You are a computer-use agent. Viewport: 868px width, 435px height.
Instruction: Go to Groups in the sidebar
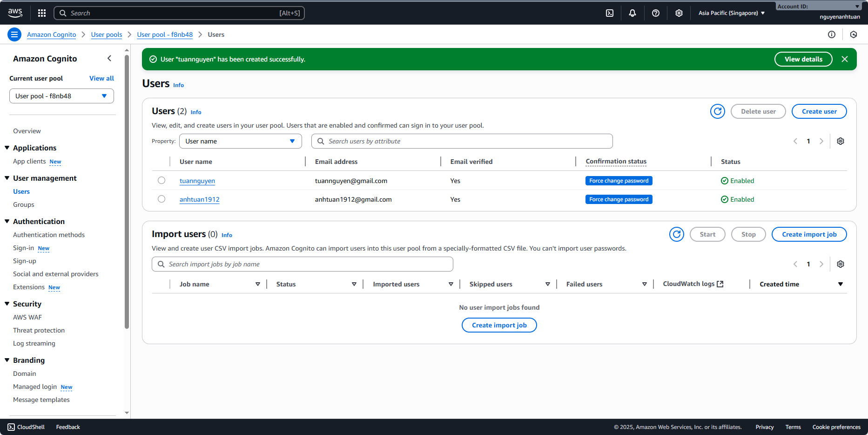coord(24,204)
